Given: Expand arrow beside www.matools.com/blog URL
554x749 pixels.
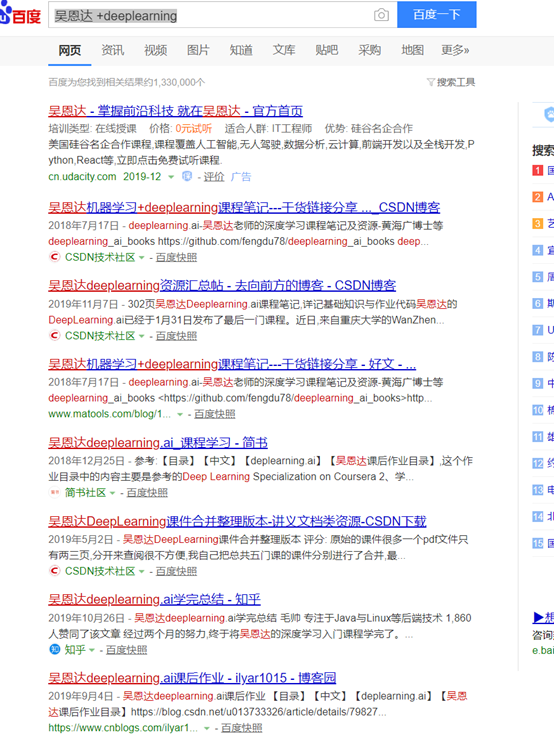Looking at the screenshot, I should pyautogui.click(x=180, y=414).
